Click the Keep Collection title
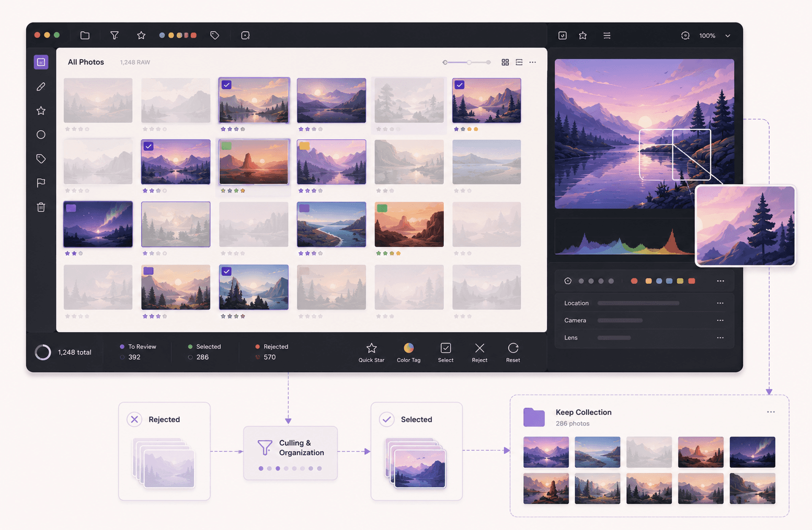The height and width of the screenshot is (530, 812). (x=584, y=412)
